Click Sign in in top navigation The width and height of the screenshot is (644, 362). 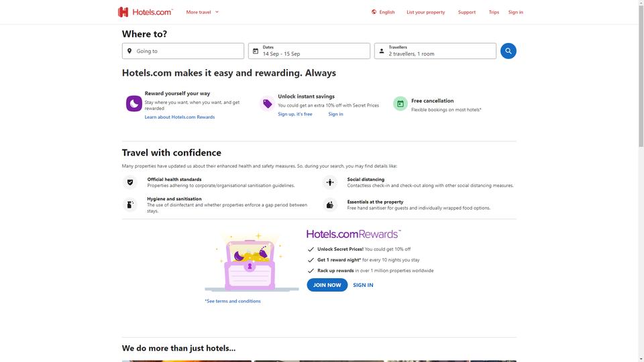515,12
